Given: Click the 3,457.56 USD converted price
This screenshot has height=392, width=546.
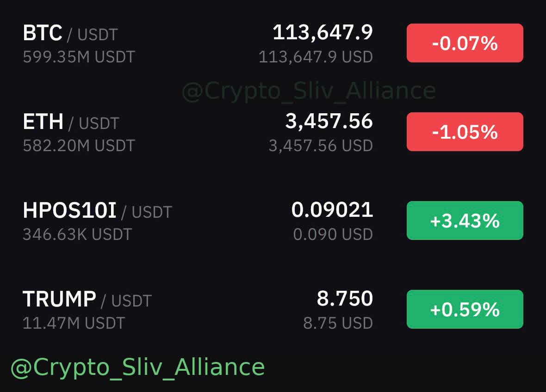Looking at the screenshot, I should click(x=321, y=146).
